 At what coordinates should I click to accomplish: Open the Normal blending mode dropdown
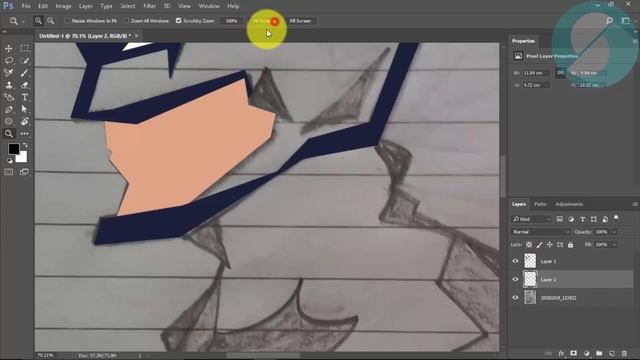[x=540, y=232]
